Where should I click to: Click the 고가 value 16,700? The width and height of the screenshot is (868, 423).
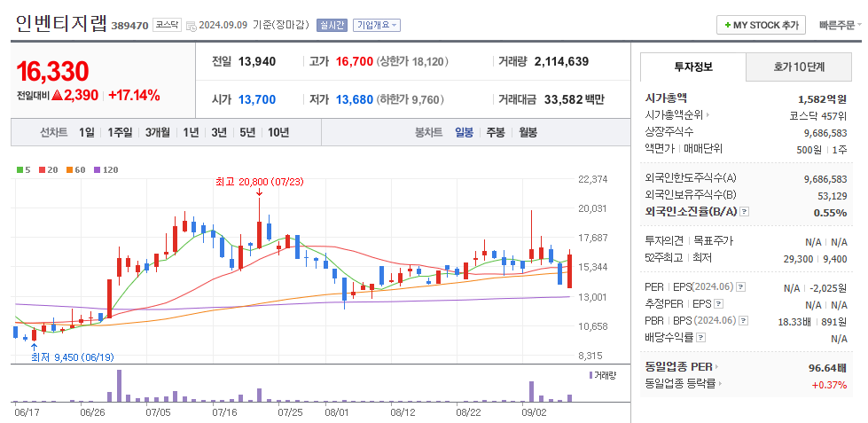(355, 61)
